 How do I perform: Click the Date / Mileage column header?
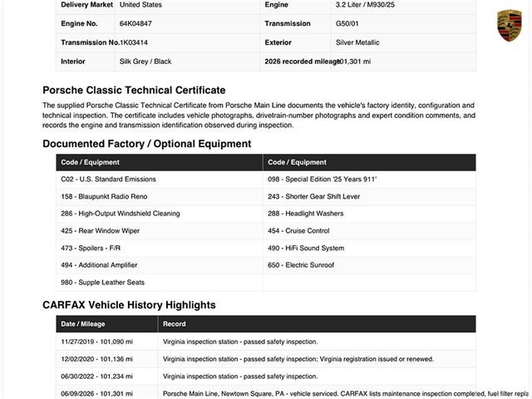tap(83, 324)
